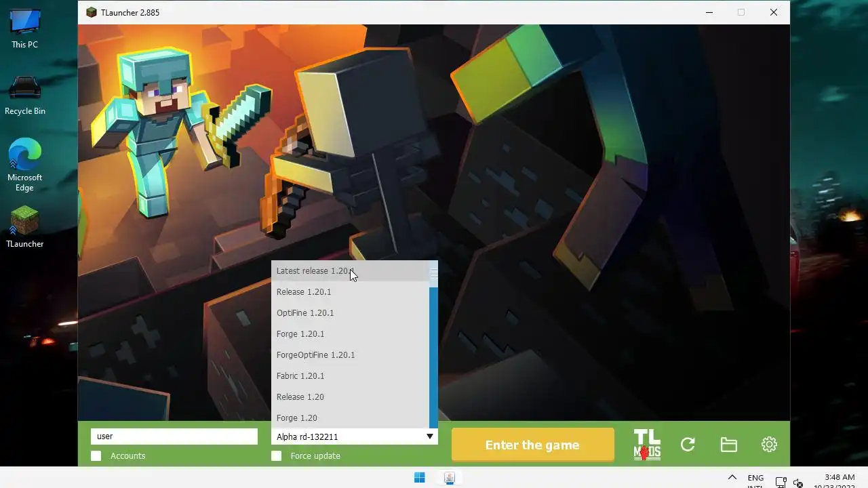Pick Forge 1.20.1 version
Image resolution: width=868 pixels, height=488 pixels.
coord(350,334)
